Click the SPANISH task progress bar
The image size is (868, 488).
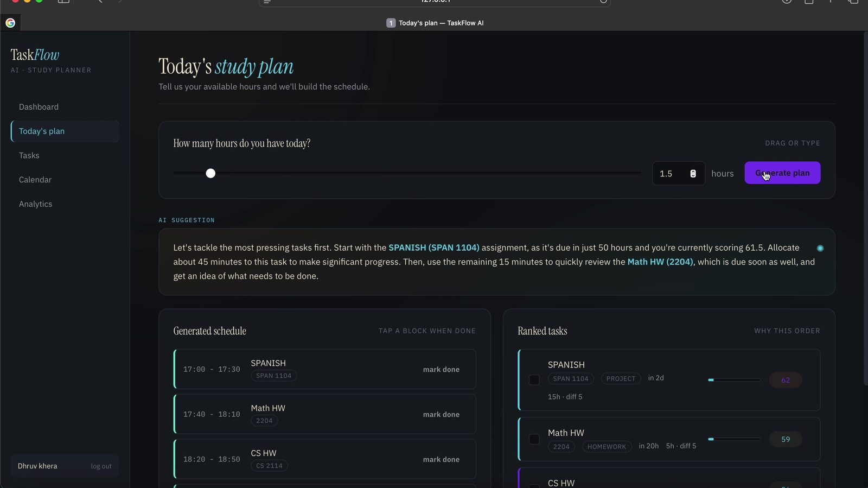[x=735, y=380]
